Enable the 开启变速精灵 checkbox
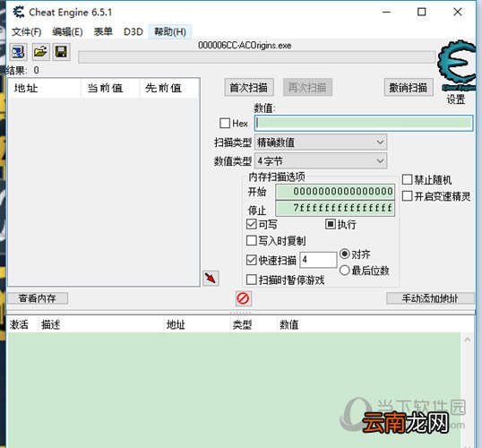Screen dimensions: 482x448 407,196
